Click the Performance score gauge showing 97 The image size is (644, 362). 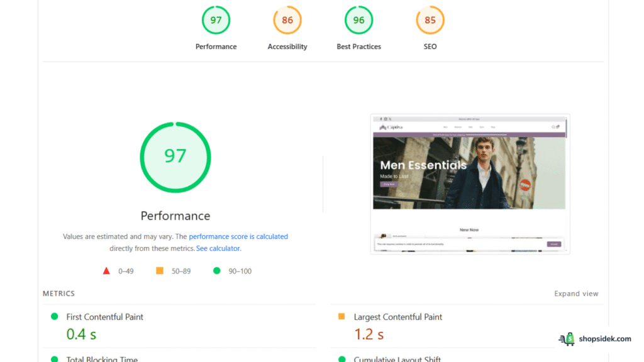point(216,19)
